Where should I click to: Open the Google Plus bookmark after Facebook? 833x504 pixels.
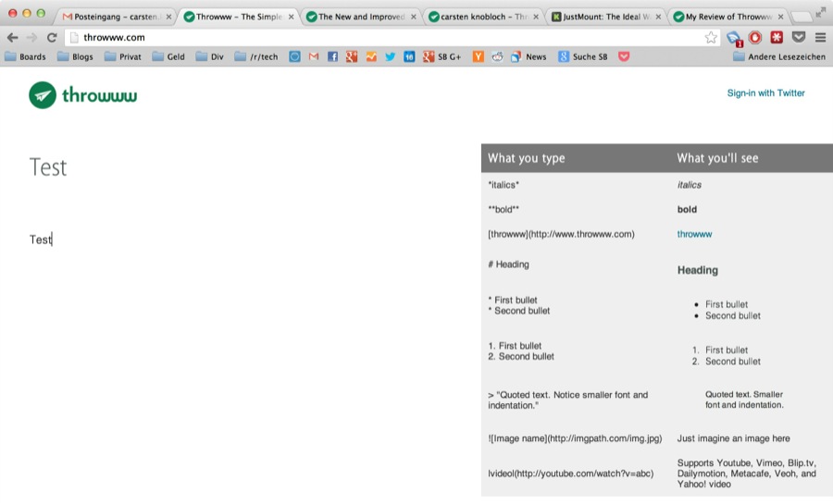pyautogui.click(x=352, y=56)
